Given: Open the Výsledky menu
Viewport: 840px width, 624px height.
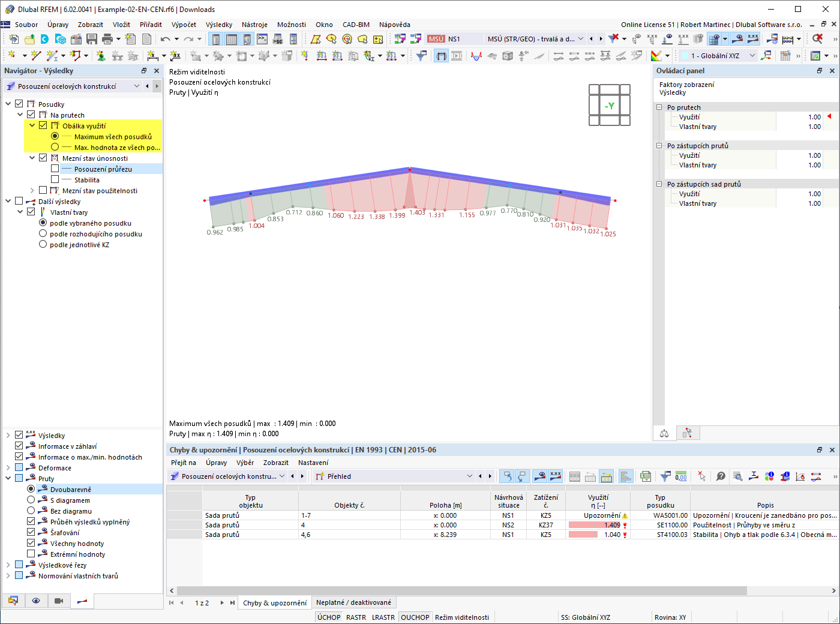Looking at the screenshot, I should (x=219, y=25).
